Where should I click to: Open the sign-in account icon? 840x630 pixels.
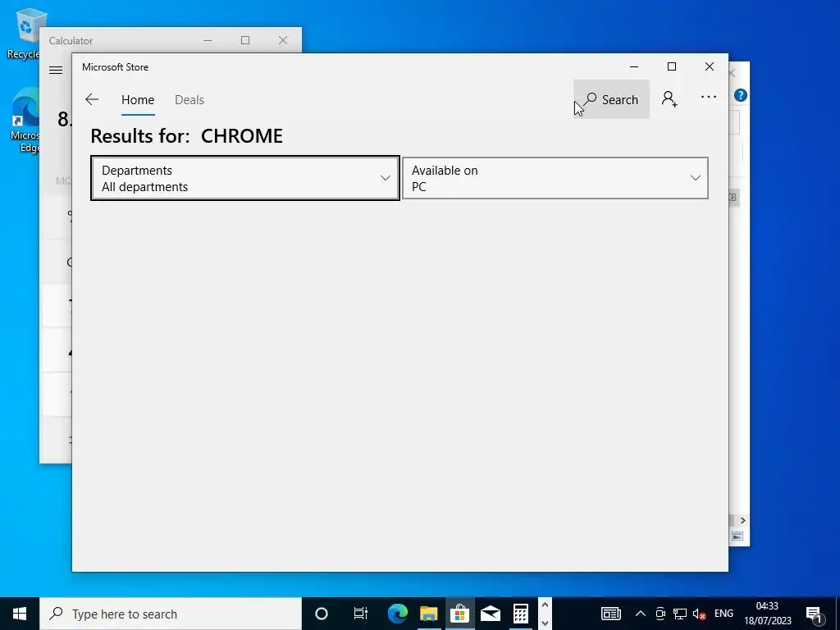[669, 99]
